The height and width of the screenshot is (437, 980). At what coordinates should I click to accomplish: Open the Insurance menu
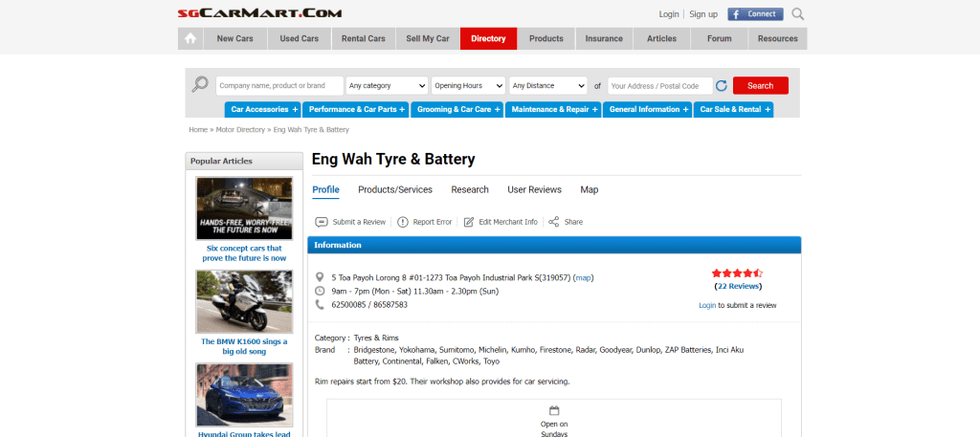coord(604,38)
